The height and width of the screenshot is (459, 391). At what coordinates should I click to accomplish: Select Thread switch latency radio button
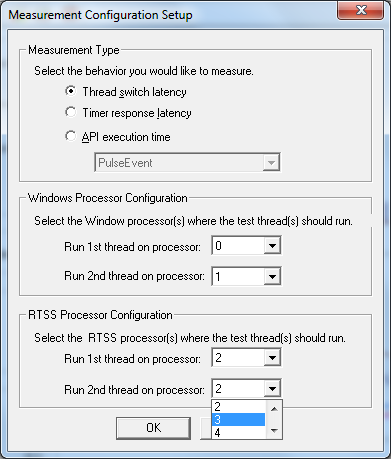tap(71, 91)
